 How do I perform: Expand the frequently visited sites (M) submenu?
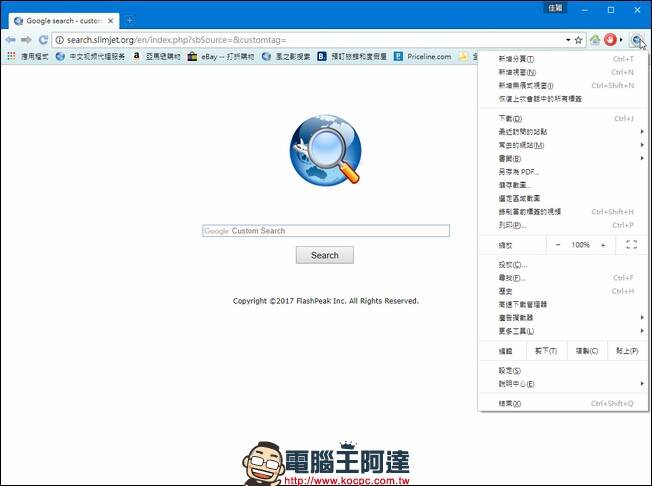[563, 145]
